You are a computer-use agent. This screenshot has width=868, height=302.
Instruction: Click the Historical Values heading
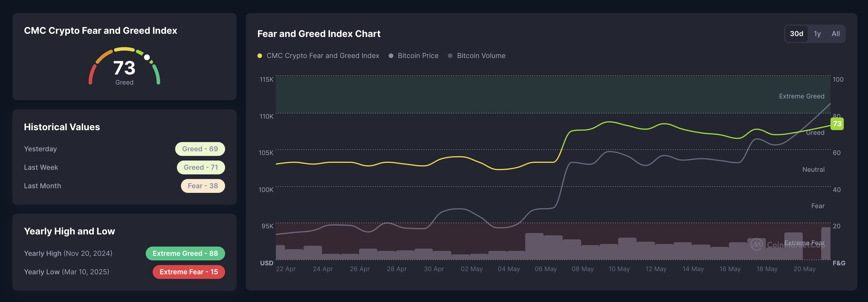pos(62,127)
